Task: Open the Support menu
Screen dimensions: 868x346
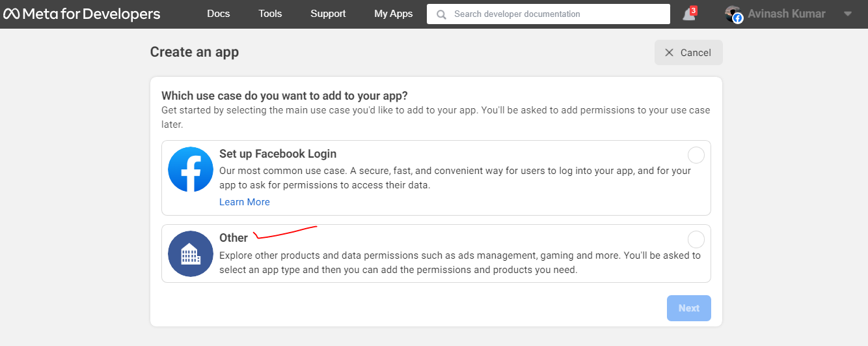Action: (328, 14)
